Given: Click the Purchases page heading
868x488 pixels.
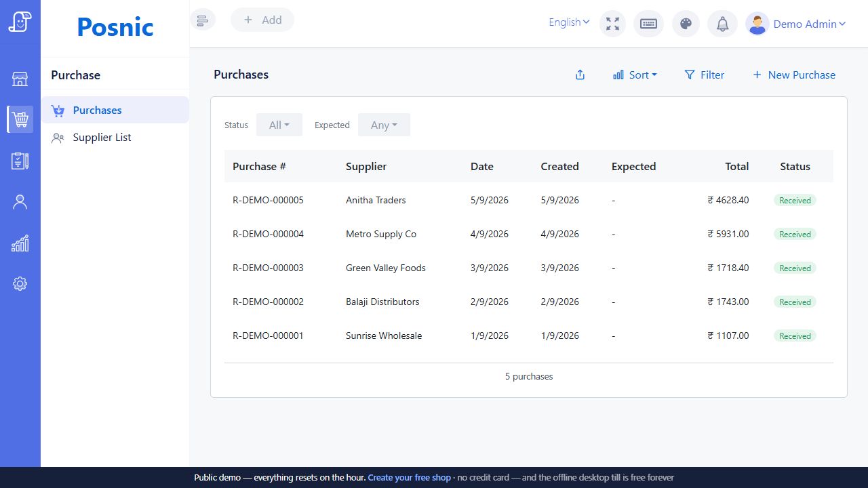Looking at the screenshot, I should click(x=241, y=75).
